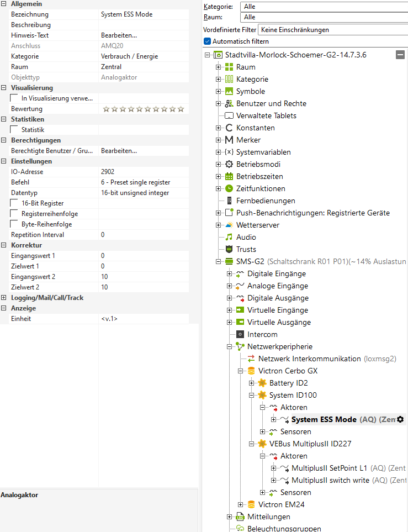408x532 pixels.
Task: Edit the Bezeichnung field System ESS Mode
Action: point(144,14)
